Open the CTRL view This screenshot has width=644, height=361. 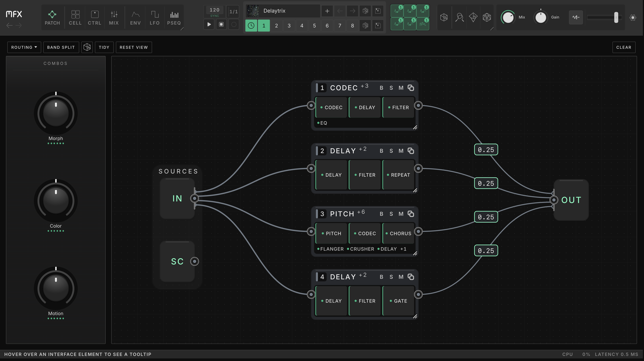(x=95, y=18)
